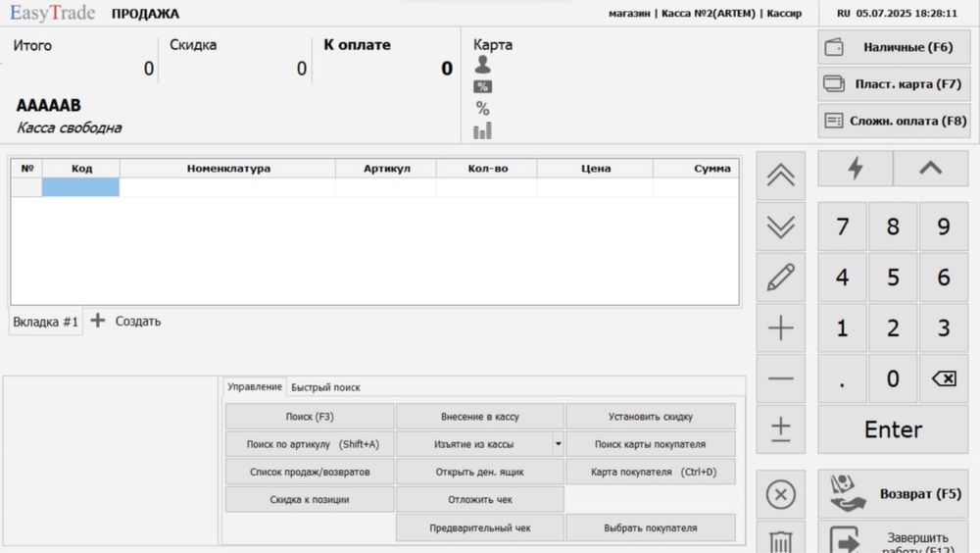
Task: Click the customer person icon under Карта
Action: pos(482,65)
